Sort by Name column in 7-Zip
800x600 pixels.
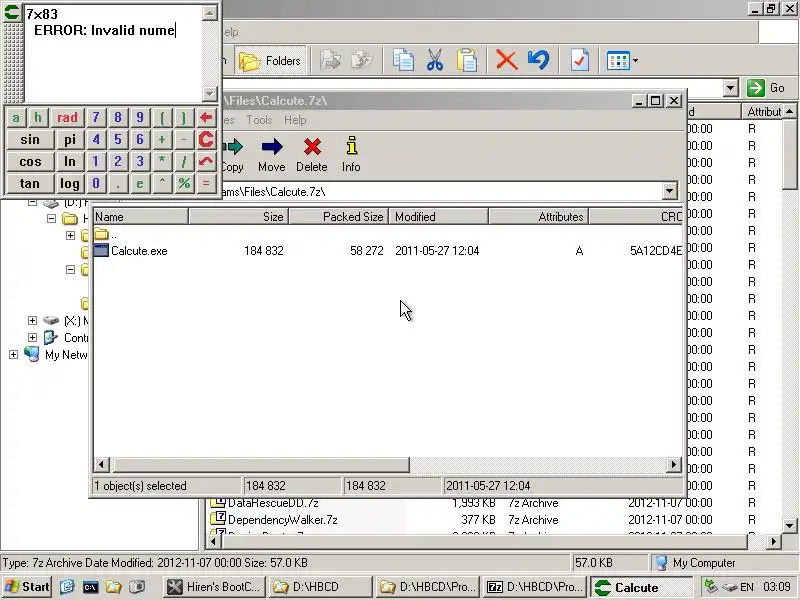click(x=141, y=217)
